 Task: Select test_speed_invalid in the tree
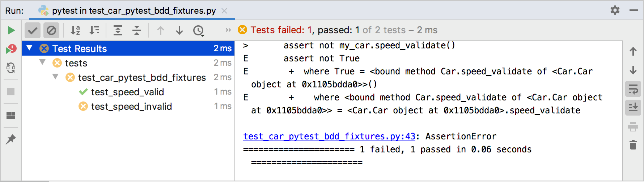[x=131, y=107]
